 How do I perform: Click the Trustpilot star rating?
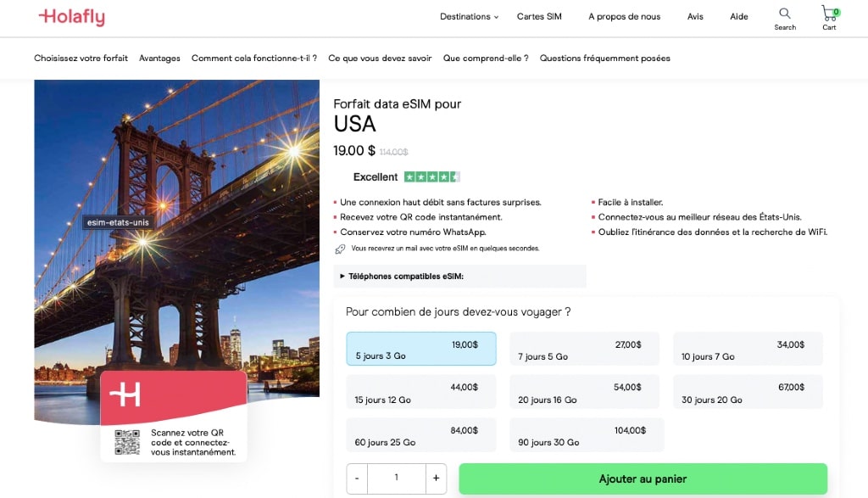(x=431, y=176)
